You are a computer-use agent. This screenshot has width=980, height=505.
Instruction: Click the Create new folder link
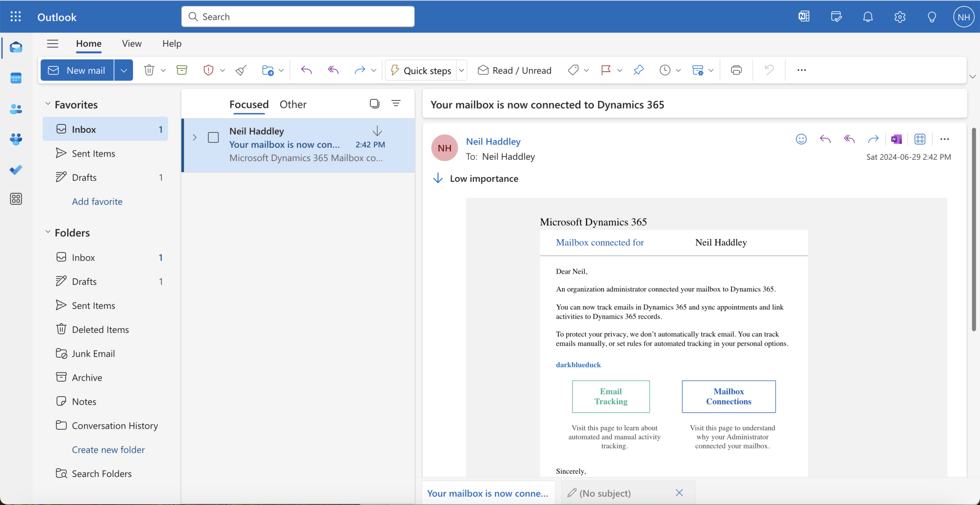(108, 449)
